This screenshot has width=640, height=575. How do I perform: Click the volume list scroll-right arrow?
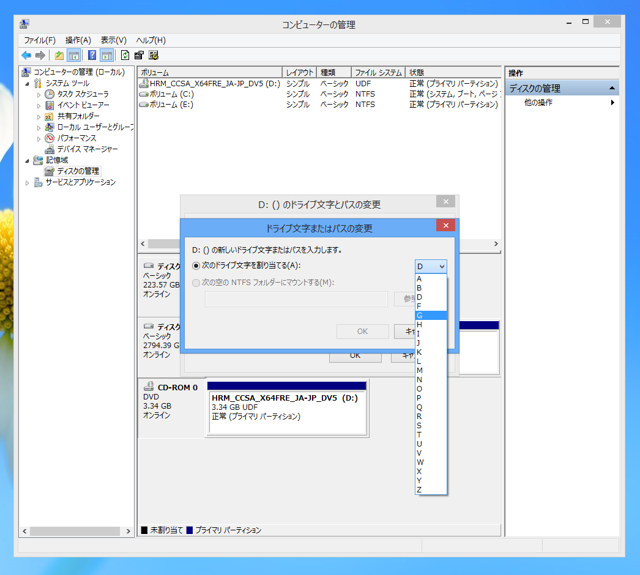(x=496, y=244)
